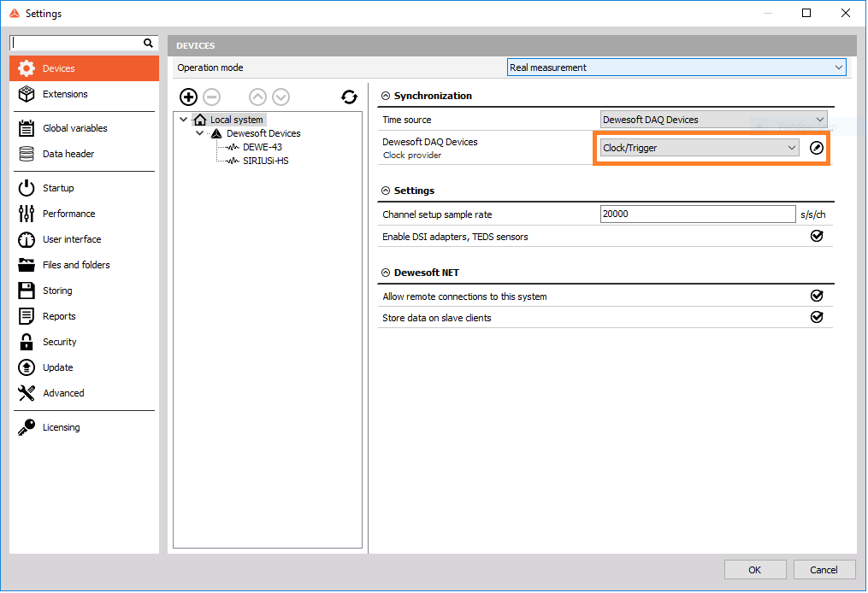Maximize the Settings window
The width and height of the screenshot is (868, 593).
point(806,13)
